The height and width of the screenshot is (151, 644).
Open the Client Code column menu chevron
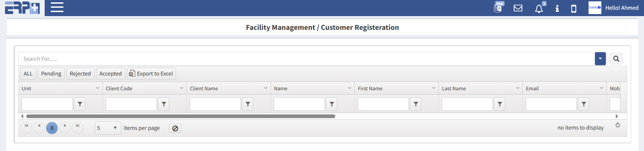click(182, 88)
